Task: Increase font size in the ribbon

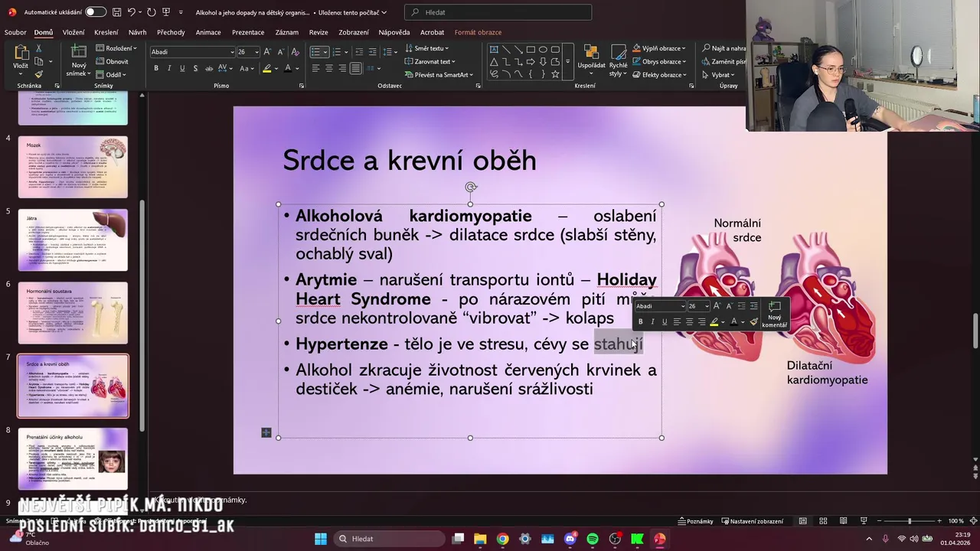Action: point(267,51)
